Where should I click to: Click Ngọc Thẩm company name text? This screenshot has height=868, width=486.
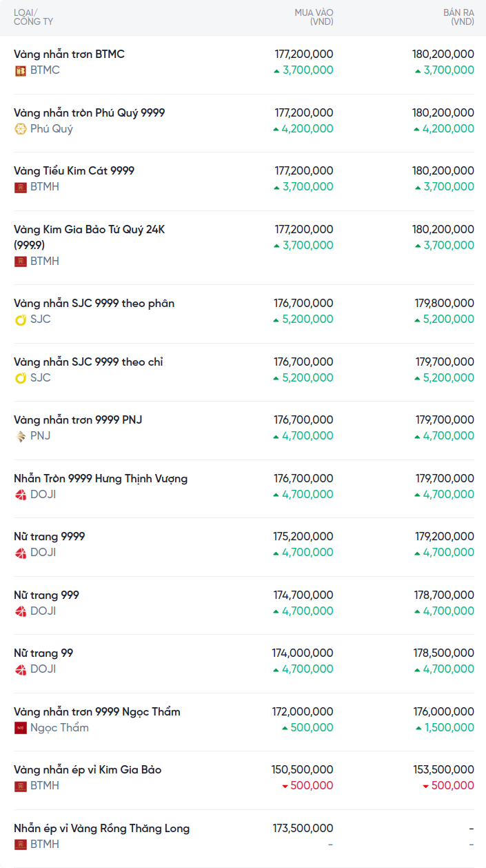click(x=59, y=728)
